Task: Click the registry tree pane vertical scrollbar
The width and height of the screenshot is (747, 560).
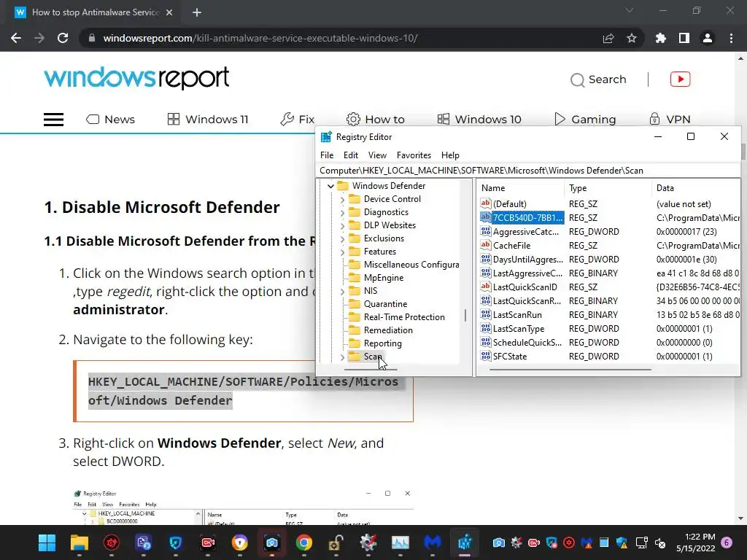Action: [x=465, y=315]
